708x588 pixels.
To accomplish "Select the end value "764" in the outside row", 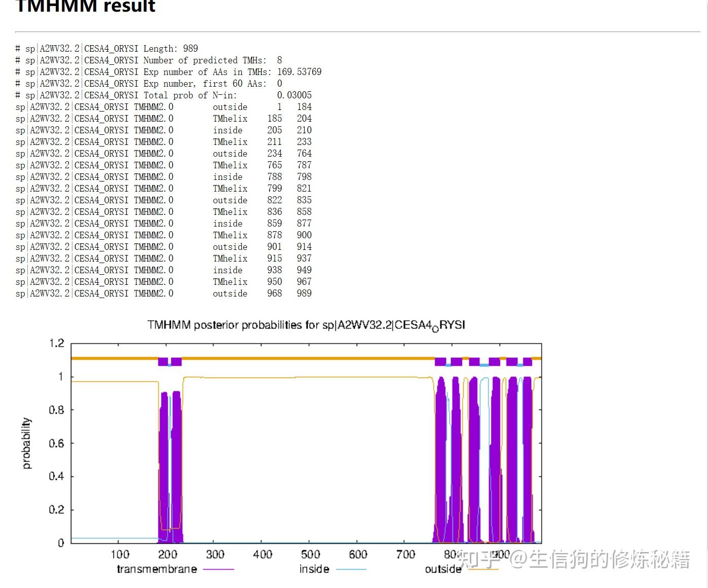I will point(304,154).
